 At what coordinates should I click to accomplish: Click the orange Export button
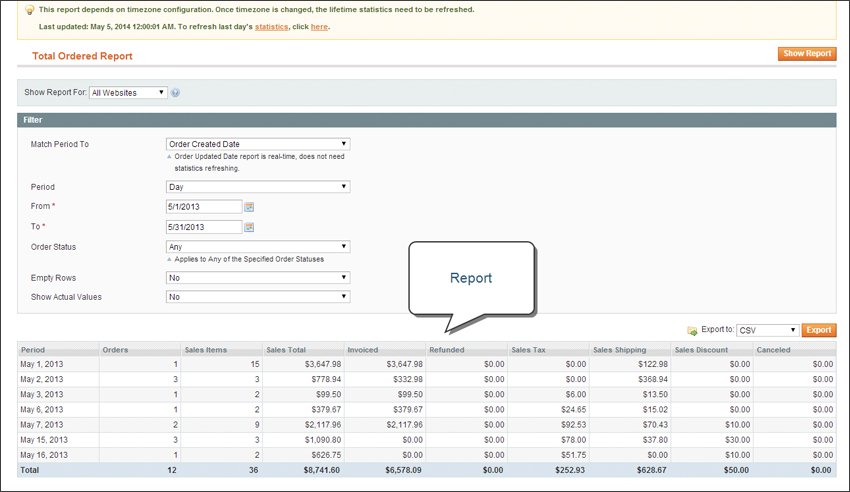[819, 330]
